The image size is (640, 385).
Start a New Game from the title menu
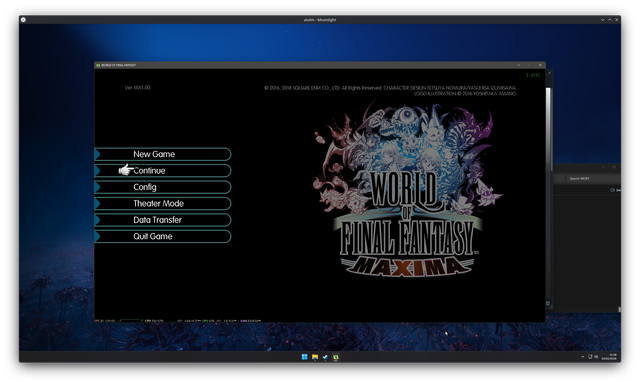163,154
